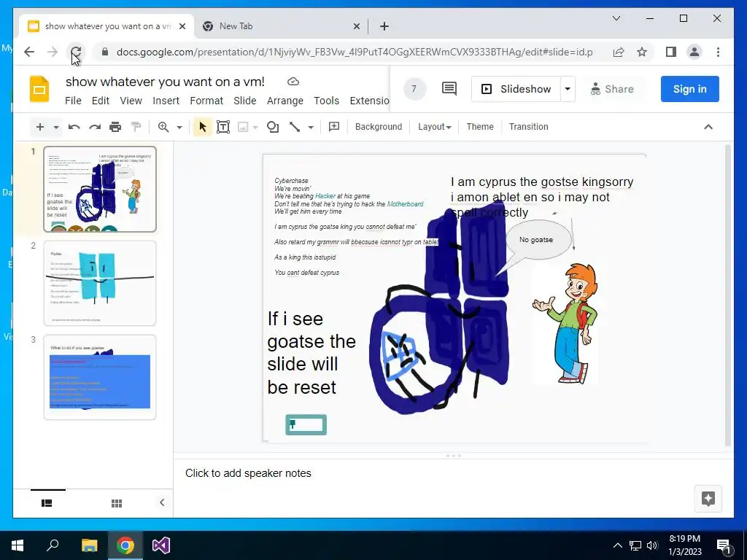Click the paint format roller icon
Image resolution: width=747 pixels, height=560 pixels.
[136, 127]
